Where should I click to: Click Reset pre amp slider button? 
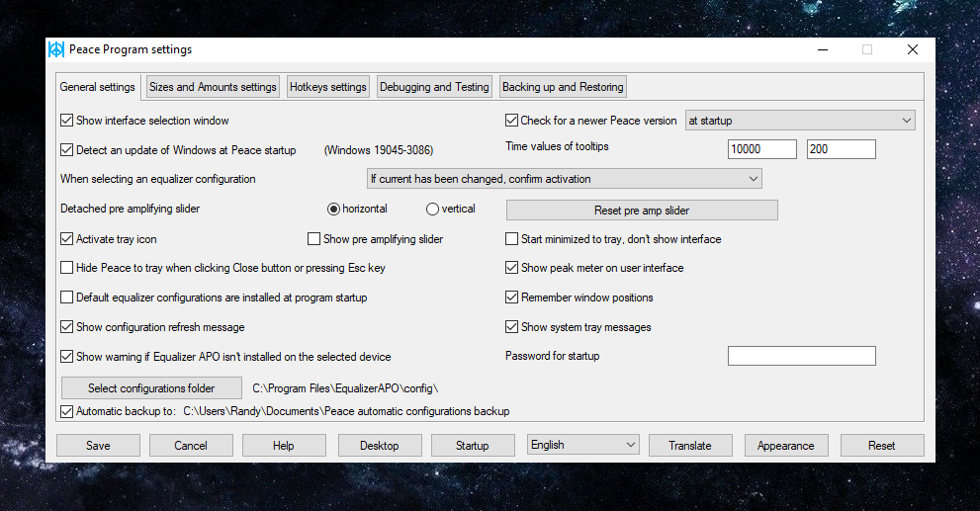pos(642,211)
